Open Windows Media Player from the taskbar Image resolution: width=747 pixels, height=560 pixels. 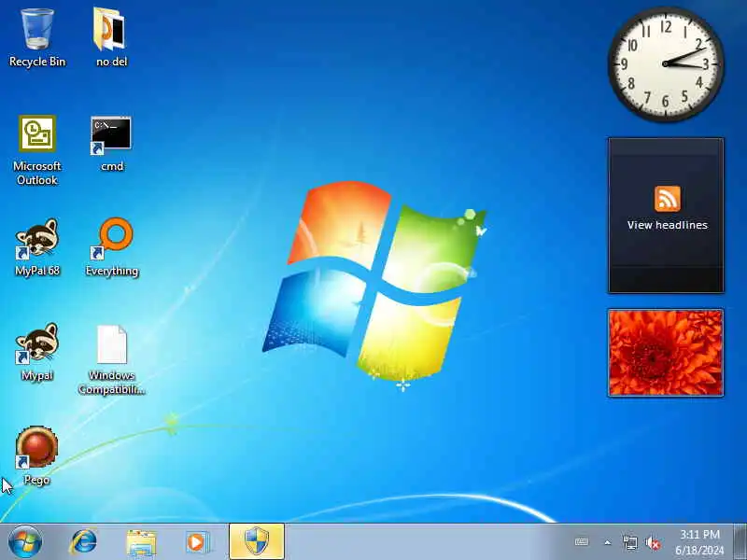click(x=196, y=542)
